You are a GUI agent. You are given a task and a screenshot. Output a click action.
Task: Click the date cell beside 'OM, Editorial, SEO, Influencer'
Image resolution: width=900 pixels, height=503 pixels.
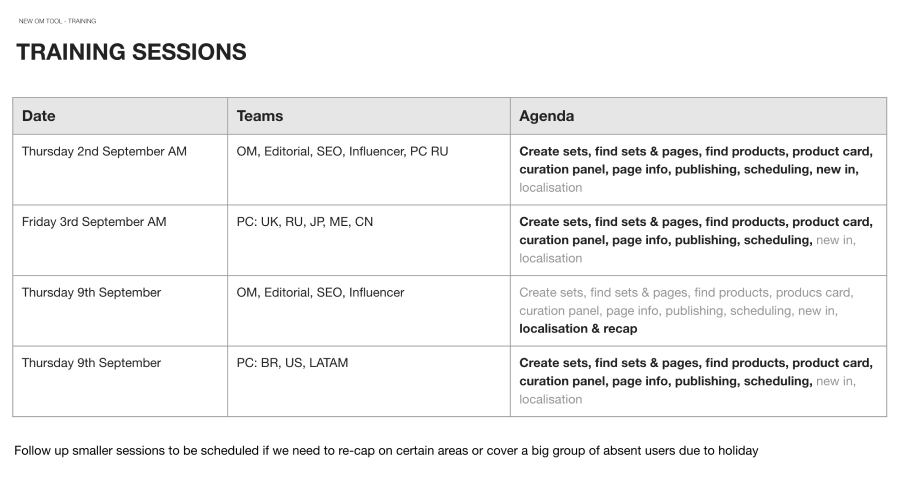(91, 293)
